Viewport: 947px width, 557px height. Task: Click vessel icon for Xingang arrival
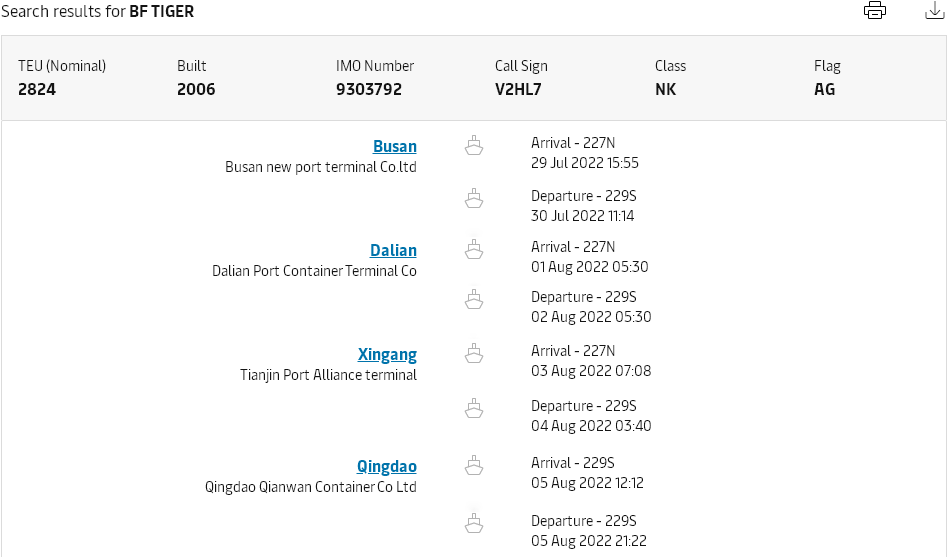(x=474, y=353)
